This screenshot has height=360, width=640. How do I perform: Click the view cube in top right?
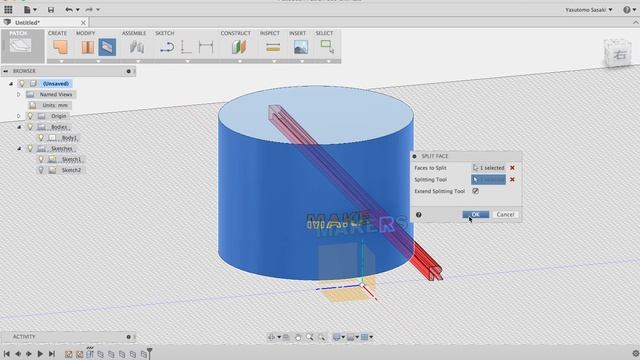point(618,53)
